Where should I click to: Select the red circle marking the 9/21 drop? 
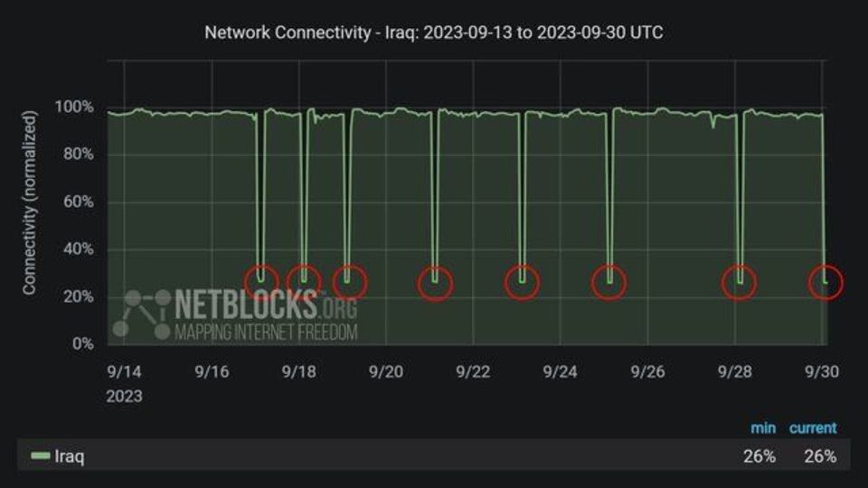(x=436, y=283)
